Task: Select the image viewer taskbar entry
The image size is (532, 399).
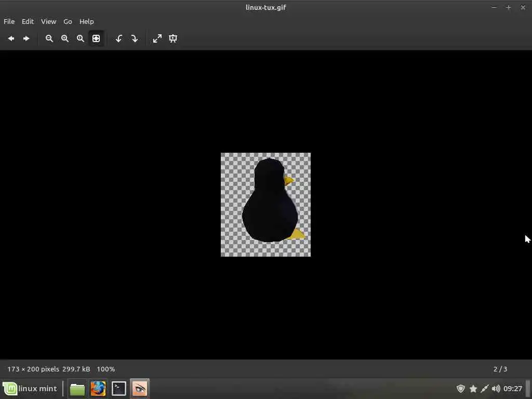Action: point(139,389)
